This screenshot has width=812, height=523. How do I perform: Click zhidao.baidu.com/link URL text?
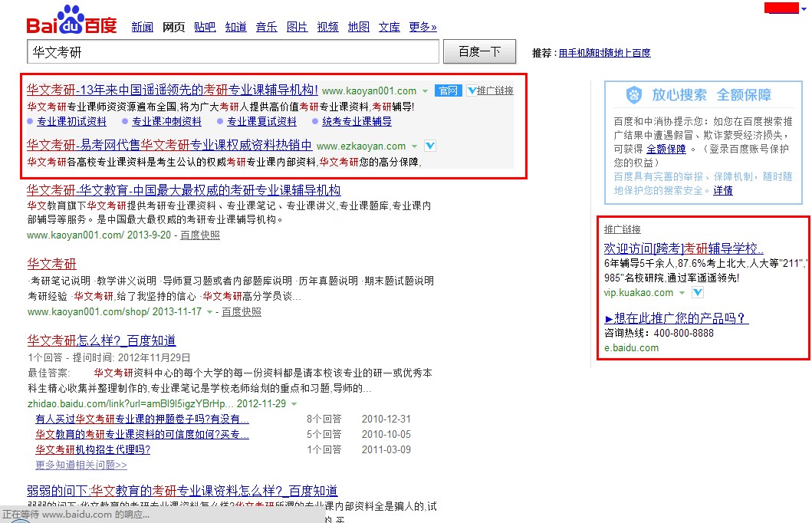coord(130,403)
